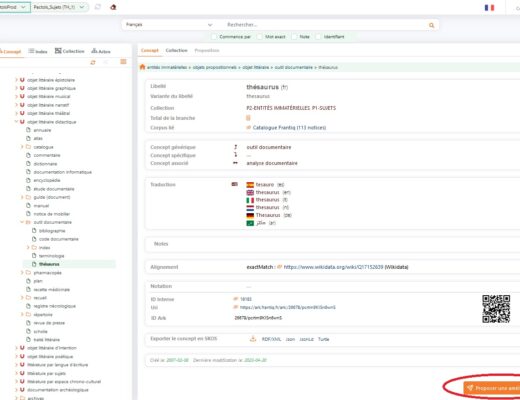Image resolution: width=520 pixels, height=400 pixels.
Task: Click the translation flag icon beside Traduction
Action: point(235,184)
